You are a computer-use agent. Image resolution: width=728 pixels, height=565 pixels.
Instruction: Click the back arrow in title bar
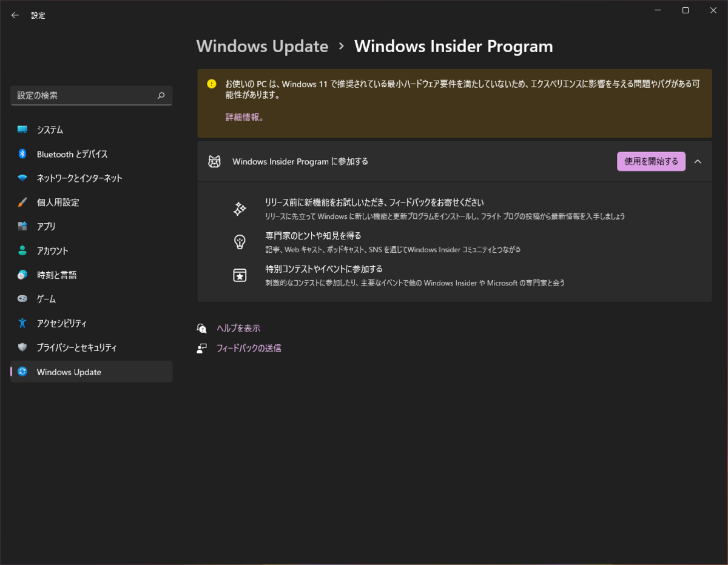coord(15,15)
